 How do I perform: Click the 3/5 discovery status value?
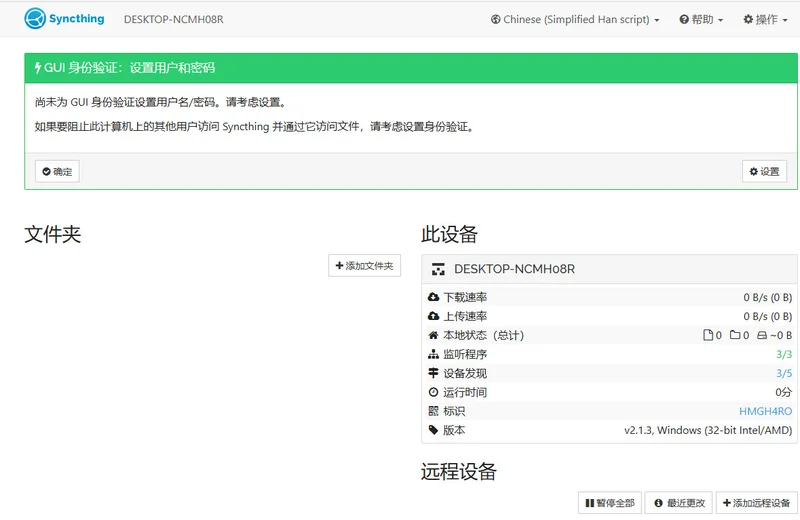(x=784, y=373)
